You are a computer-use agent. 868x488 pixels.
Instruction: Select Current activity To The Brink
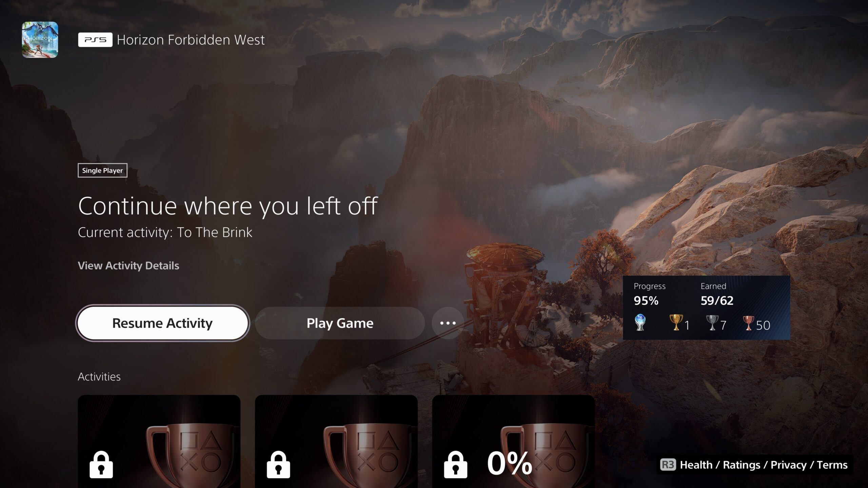coord(166,232)
